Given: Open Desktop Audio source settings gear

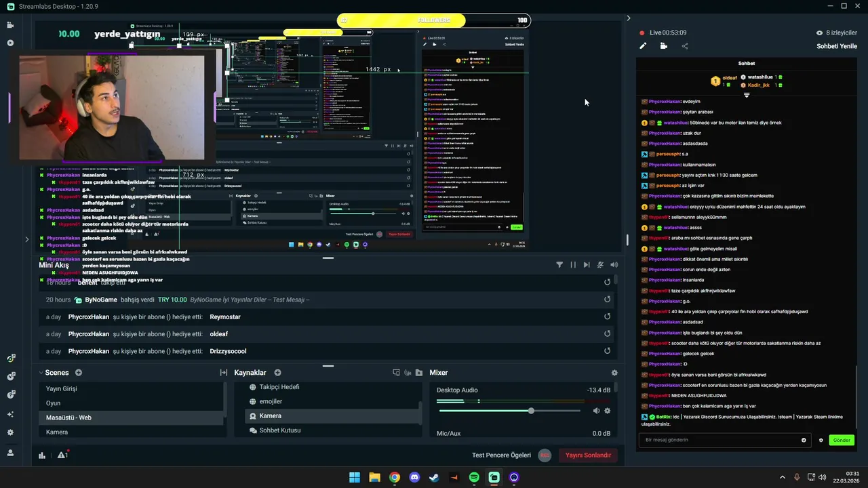Looking at the screenshot, I should [607, 411].
